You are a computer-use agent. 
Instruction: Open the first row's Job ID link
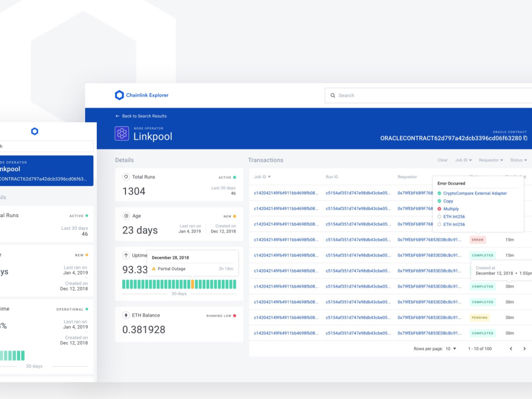(286, 193)
